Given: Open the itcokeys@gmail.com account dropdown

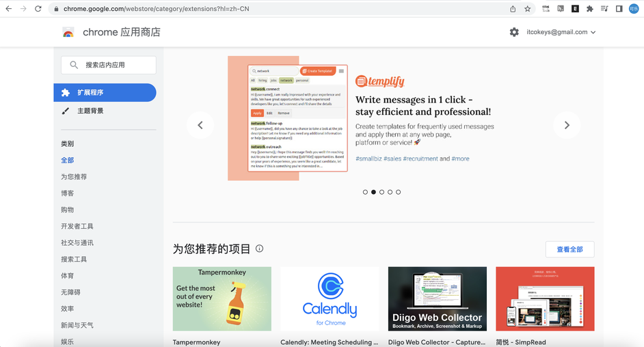Looking at the screenshot, I should [561, 32].
